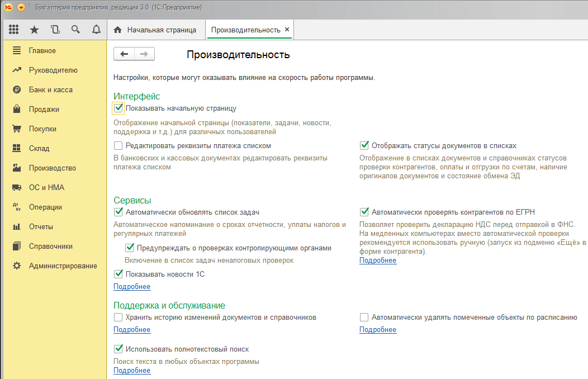
Task: Open notifications bell icon
Action: coord(96,30)
